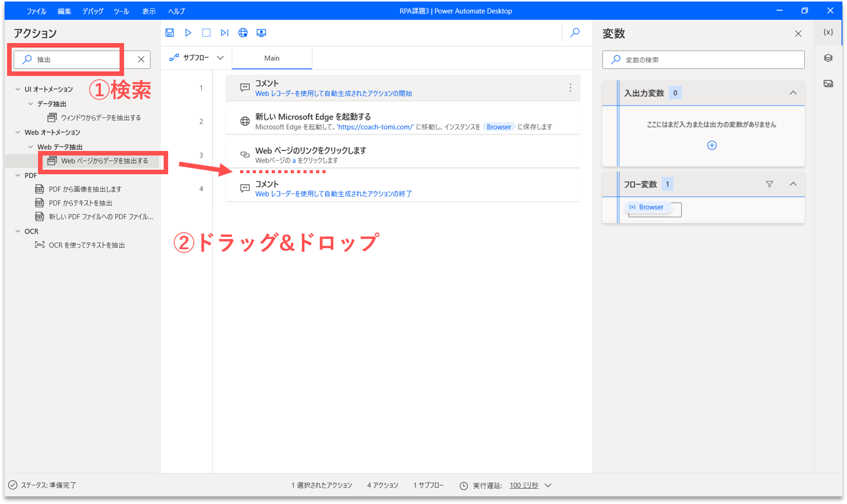Click the Save flow icon in toolbar
Viewport: 847px width, 504px height.
tap(170, 33)
